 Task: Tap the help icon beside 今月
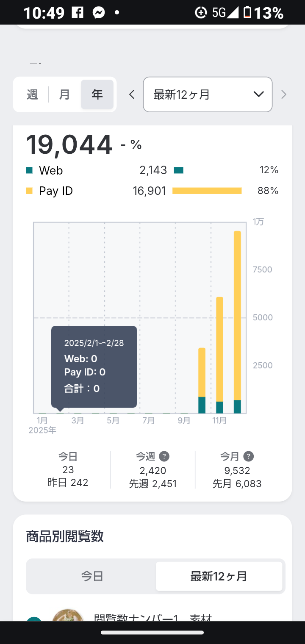(249, 456)
